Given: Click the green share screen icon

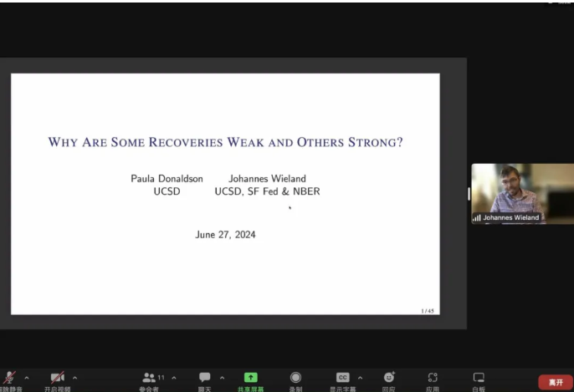Looking at the screenshot, I should click(x=250, y=378).
